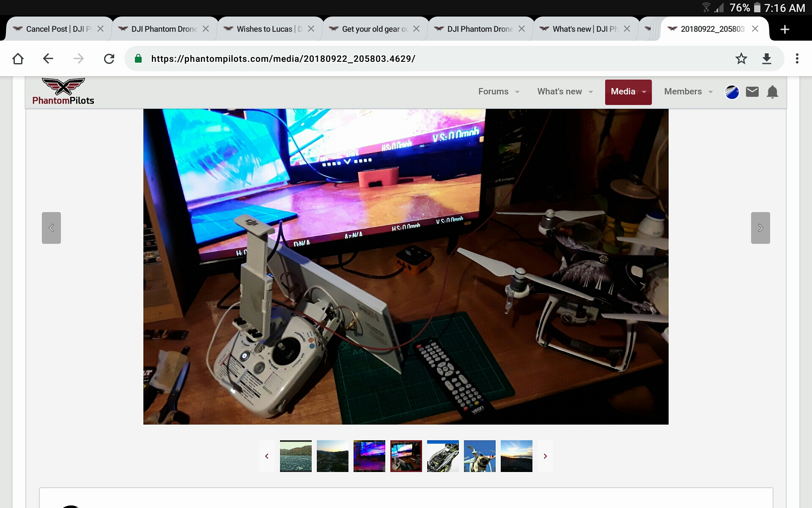Open the user avatar menu

(732, 92)
